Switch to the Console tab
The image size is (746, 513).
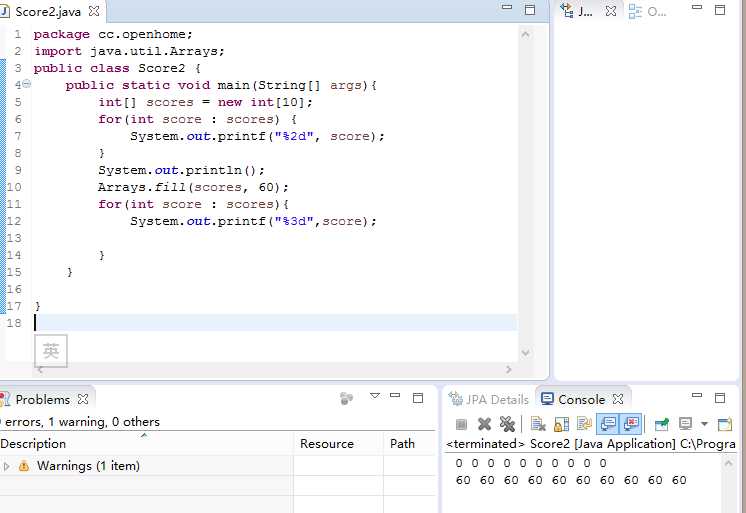tap(581, 399)
